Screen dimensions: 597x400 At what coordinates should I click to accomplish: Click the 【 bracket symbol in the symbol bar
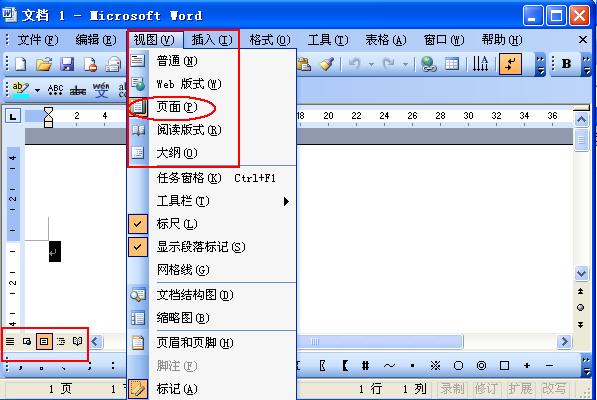345,366
